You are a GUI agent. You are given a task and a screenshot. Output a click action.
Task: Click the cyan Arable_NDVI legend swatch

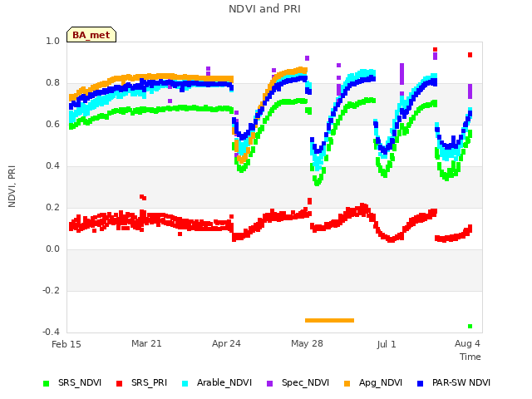click(185, 383)
